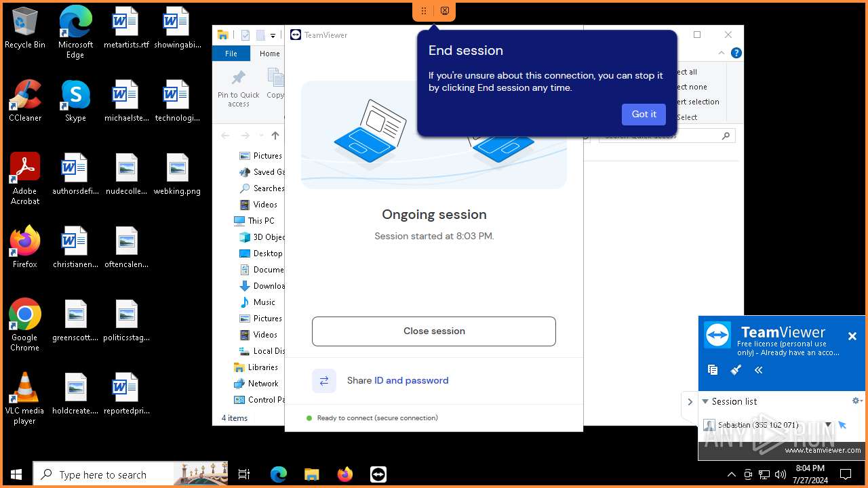Open the ID and password share link
The height and width of the screenshot is (488, 868).
point(412,380)
